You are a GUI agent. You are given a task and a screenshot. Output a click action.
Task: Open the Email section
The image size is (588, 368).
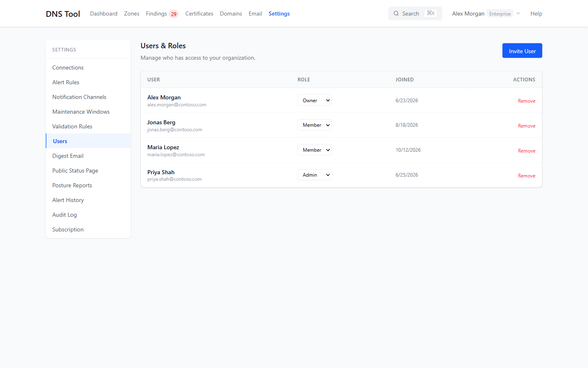click(x=255, y=13)
